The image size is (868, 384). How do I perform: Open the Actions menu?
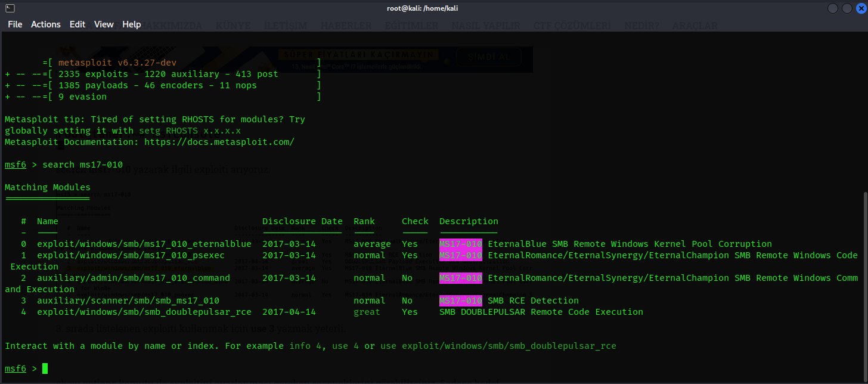pyautogui.click(x=46, y=24)
